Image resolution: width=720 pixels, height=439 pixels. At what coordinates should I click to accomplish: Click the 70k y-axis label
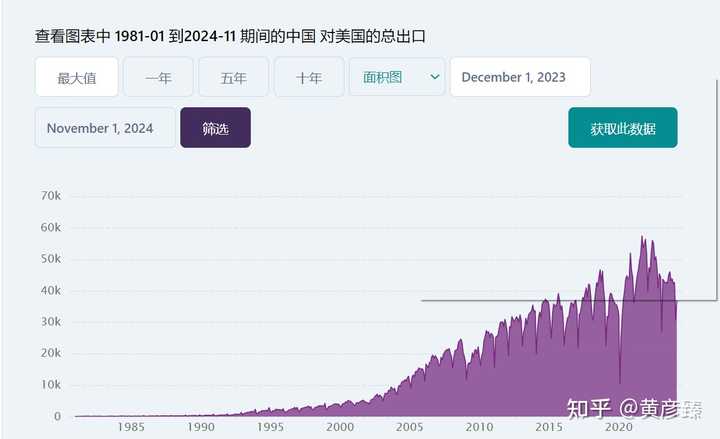[51, 196]
